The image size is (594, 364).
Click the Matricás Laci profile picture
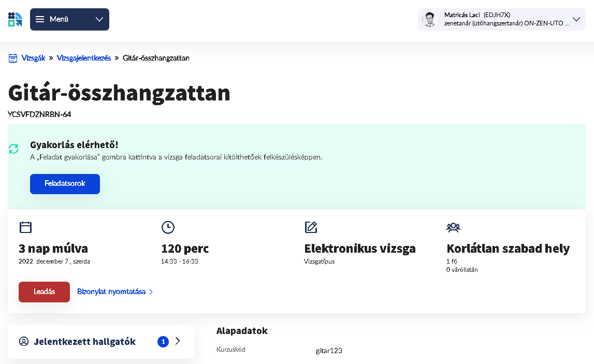point(429,20)
